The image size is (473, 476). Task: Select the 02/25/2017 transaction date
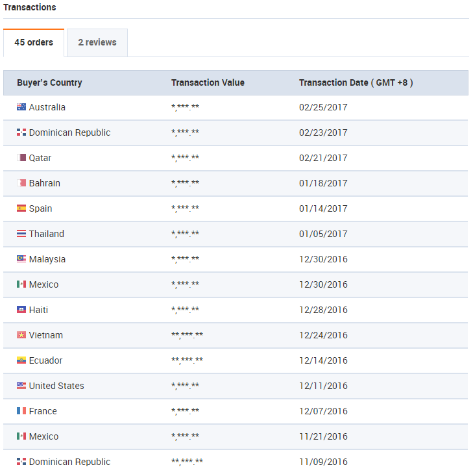(323, 108)
